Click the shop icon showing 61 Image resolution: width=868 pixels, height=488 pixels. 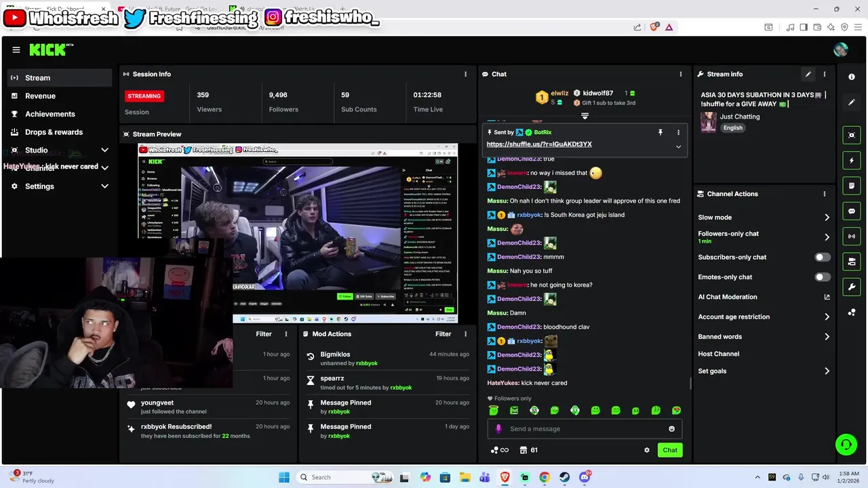pyautogui.click(x=528, y=450)
